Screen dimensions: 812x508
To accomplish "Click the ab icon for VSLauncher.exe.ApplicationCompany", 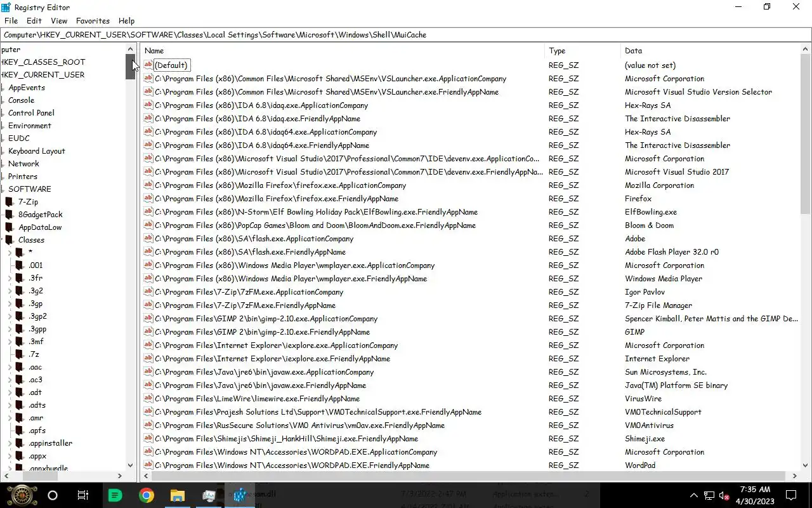I will (148, 78).
